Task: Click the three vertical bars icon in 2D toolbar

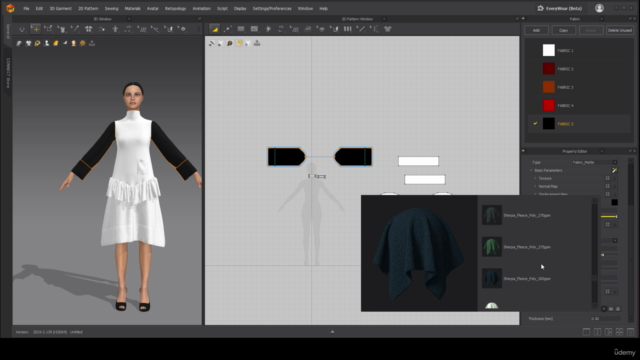Action: point(347,29)
